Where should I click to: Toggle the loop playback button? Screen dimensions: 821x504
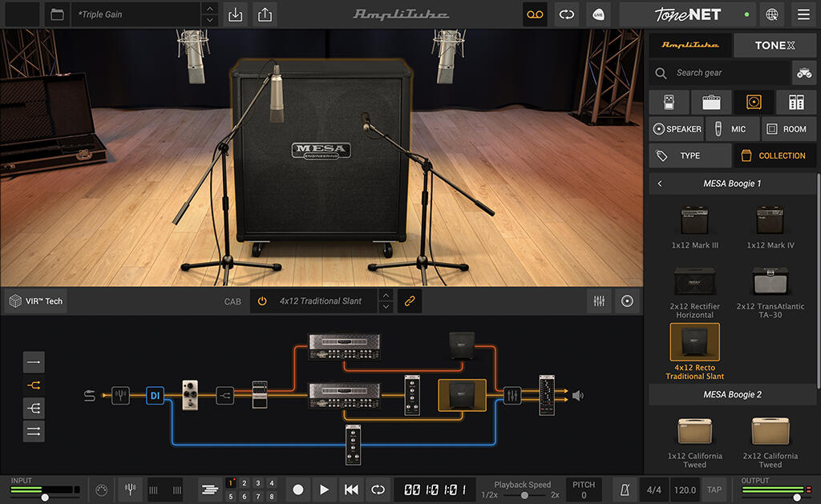pyautogui.click(x=376, y=489)
